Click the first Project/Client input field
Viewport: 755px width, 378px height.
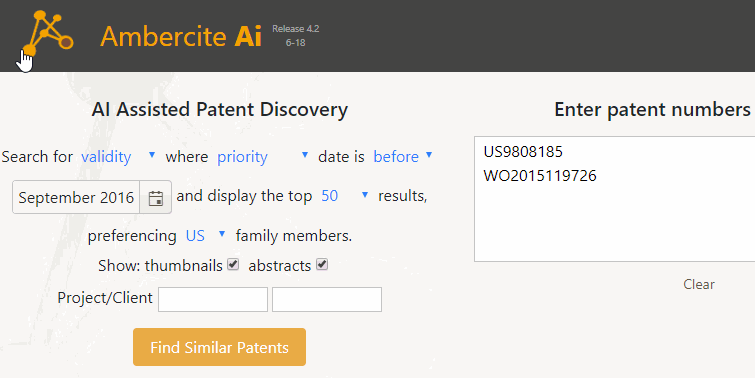tap(213, 300)
